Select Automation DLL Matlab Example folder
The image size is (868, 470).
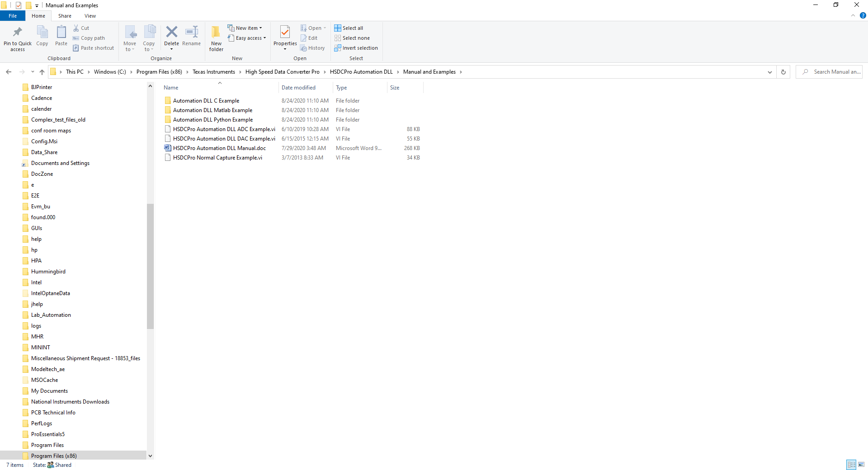point(212,110)
